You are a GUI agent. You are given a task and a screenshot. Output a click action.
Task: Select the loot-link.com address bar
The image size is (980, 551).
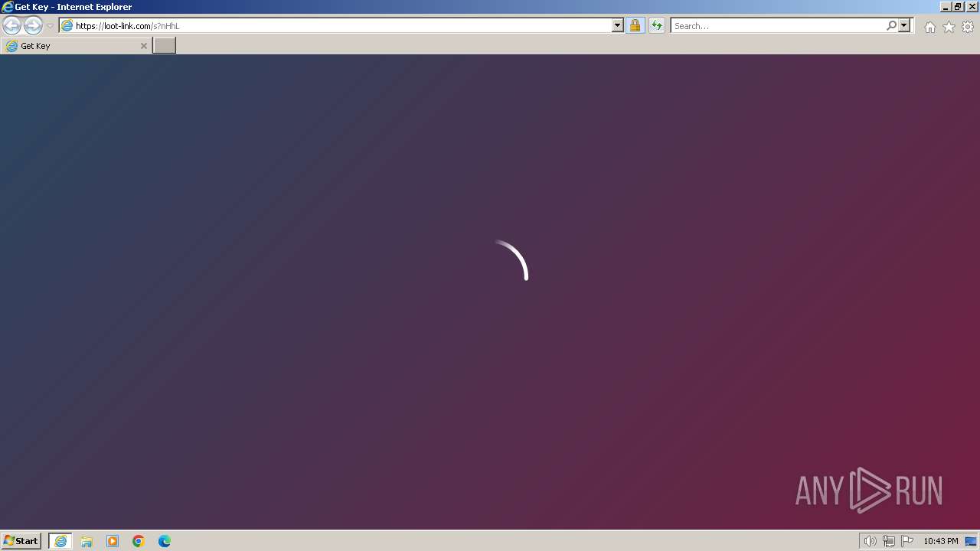[343, 25]
